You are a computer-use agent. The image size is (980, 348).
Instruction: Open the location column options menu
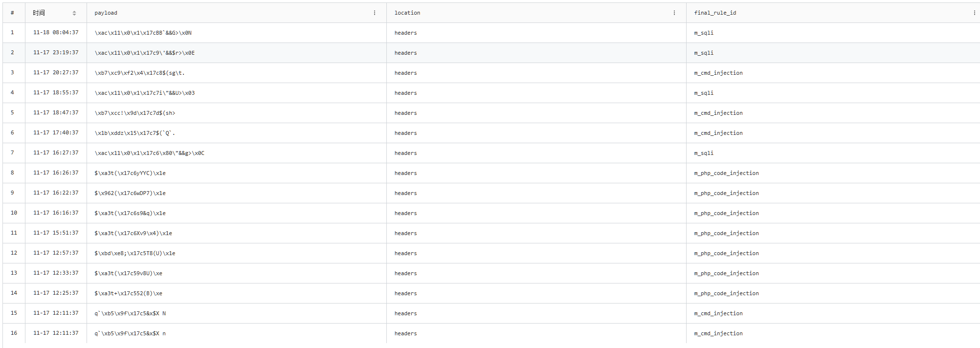(674, 13)
